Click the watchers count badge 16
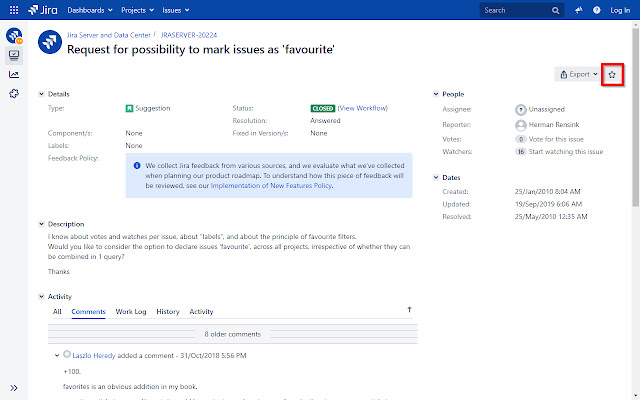The width and height of the screenshot is (640, 400). pyautogui.click(x=520, y=152)
